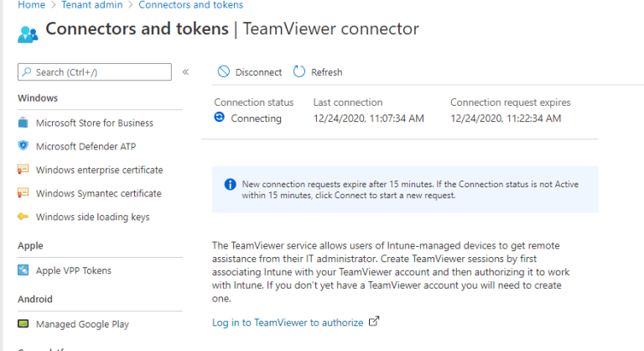644x351 pixels.
Task: Click the Managed Google Play icon
Action: pyautogui.click(x=23, y=324)
